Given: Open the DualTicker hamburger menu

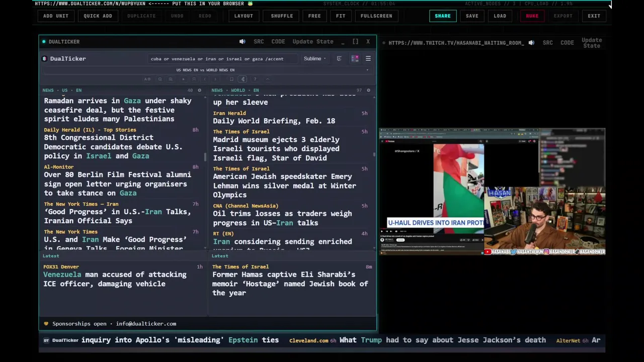Looking at the screenshot, I should pyautogui.click(x=368, y=59).
